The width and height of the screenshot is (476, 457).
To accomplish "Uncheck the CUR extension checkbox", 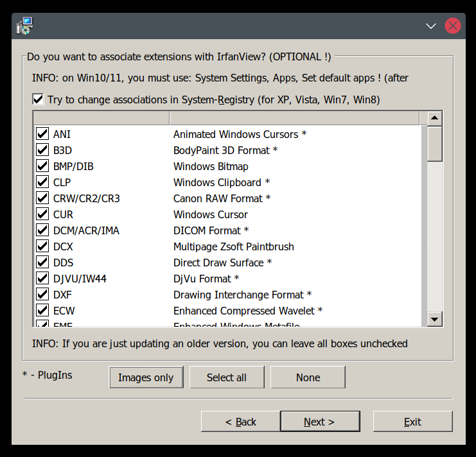I will pos(42,214).
